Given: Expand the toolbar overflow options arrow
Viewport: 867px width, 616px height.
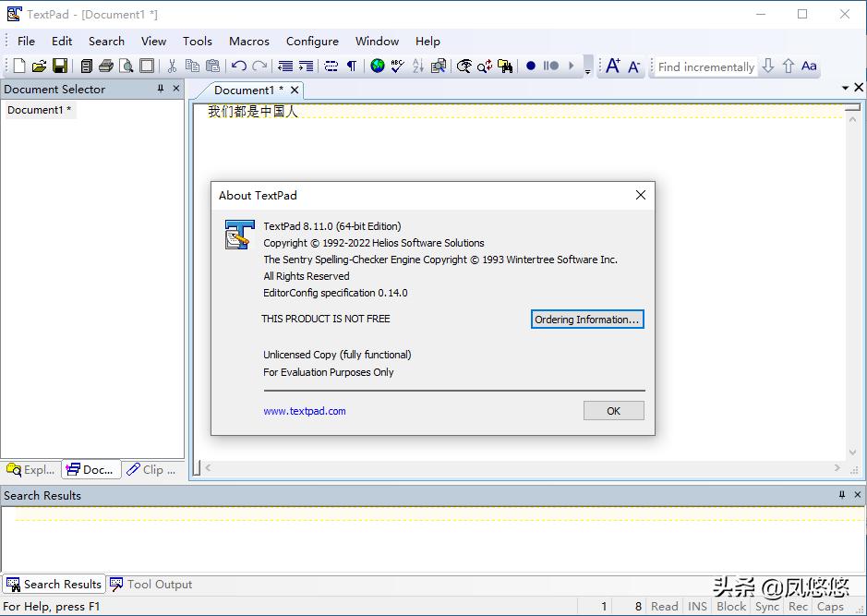Looking at the screenshot, I should [x=588, y=66].
